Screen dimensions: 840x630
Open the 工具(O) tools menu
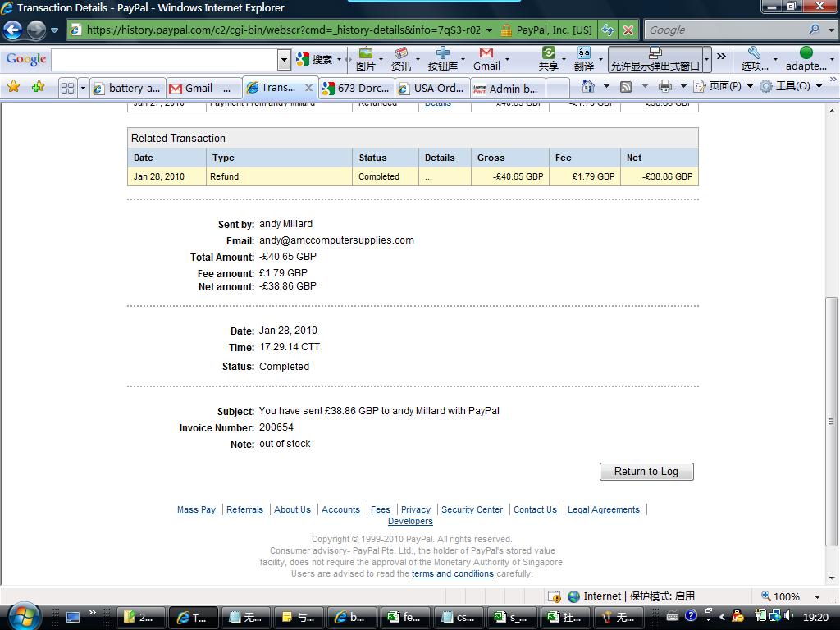(x=792, y=86)
